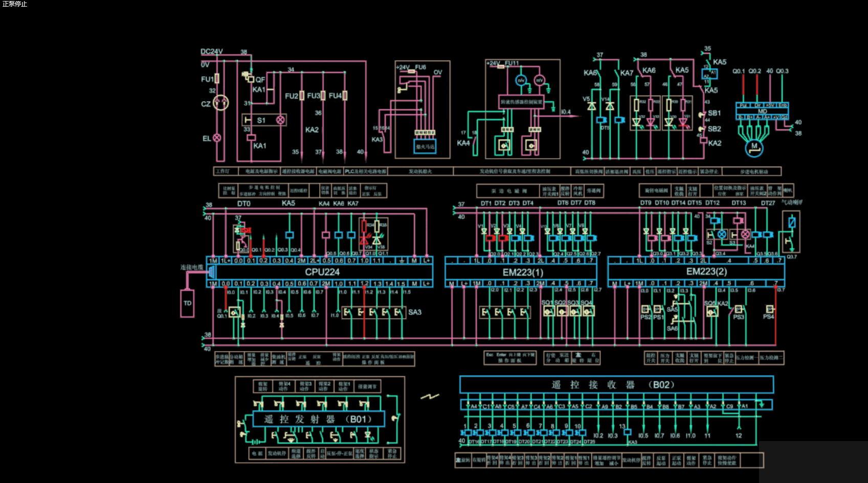Click the KA1 relay coil below S1
Viewport: 868px width, 483px height.
(251, 137)
